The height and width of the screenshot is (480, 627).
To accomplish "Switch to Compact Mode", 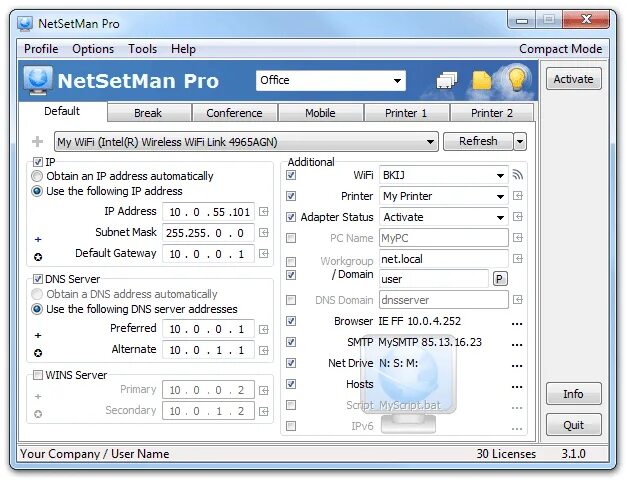I will pyautogui.click(x=560, y=49).
